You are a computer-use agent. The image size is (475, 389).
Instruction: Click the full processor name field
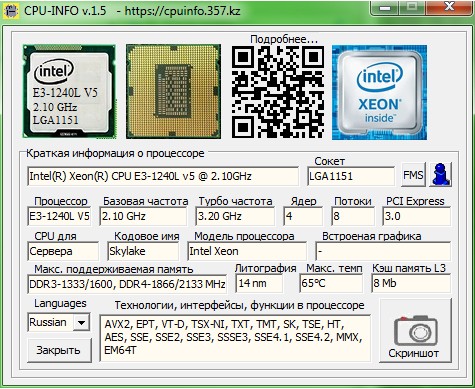(x=163, y=176)
